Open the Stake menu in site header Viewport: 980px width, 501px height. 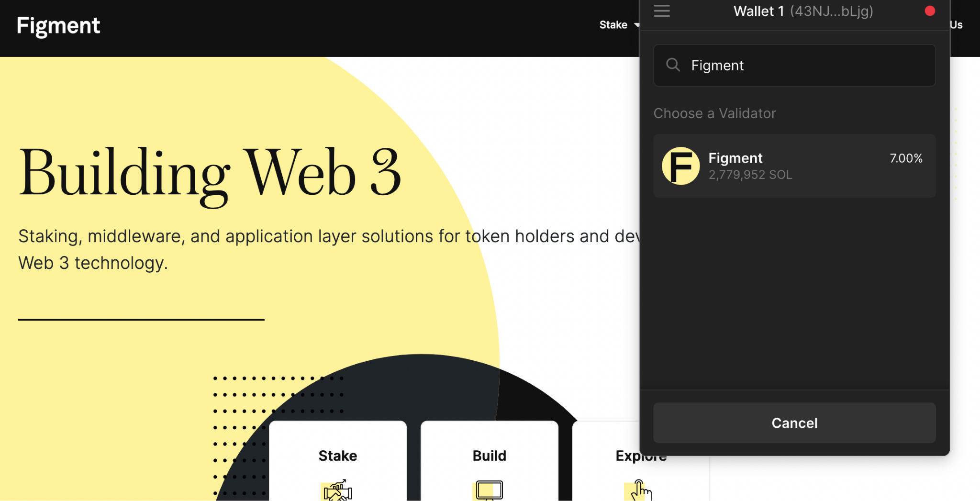pyautogui.click(x=613, y=25)
